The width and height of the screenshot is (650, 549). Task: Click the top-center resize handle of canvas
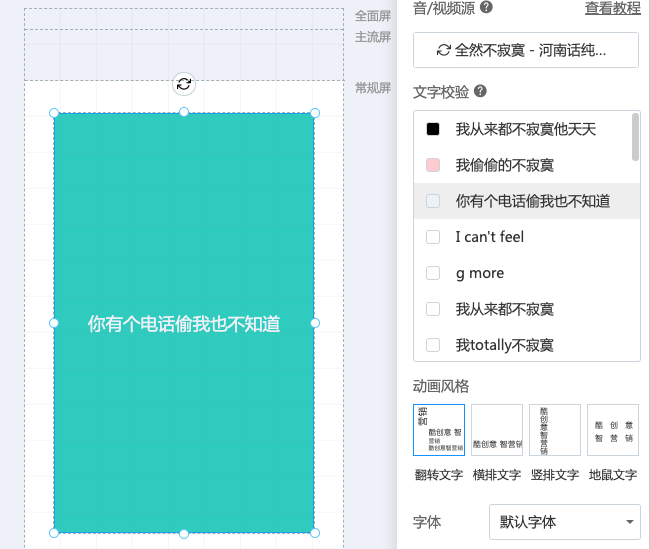pos(184,112)
